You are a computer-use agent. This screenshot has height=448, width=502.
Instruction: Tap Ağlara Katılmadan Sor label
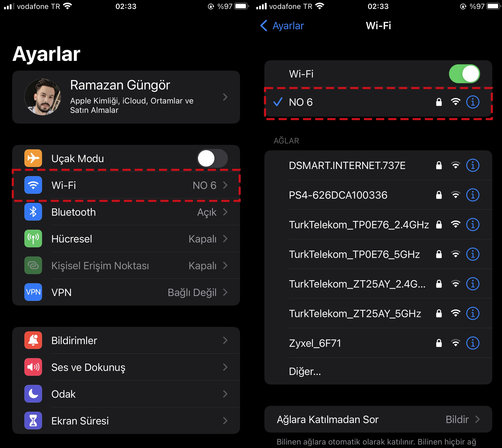tap(327, 419)
